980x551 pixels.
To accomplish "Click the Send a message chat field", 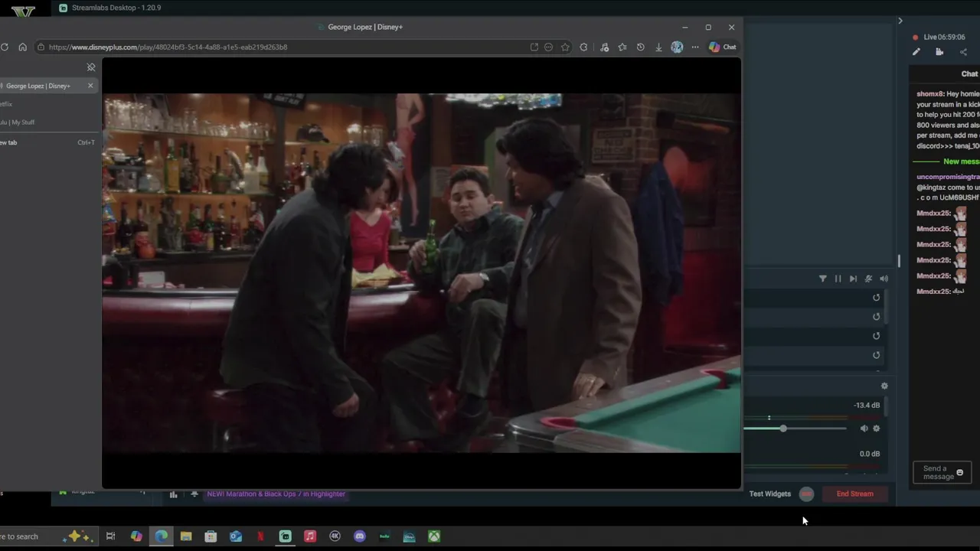I will click(942, 472).
